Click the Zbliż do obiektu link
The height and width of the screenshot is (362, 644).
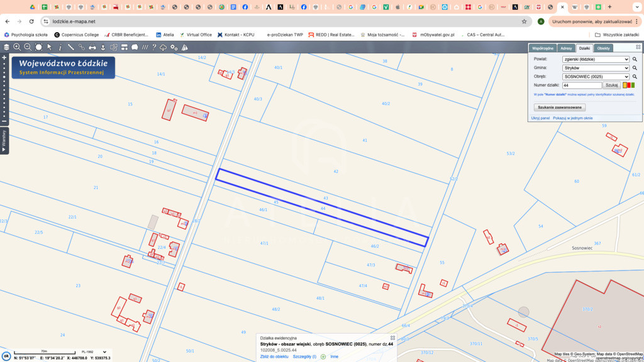click(274, 356)
